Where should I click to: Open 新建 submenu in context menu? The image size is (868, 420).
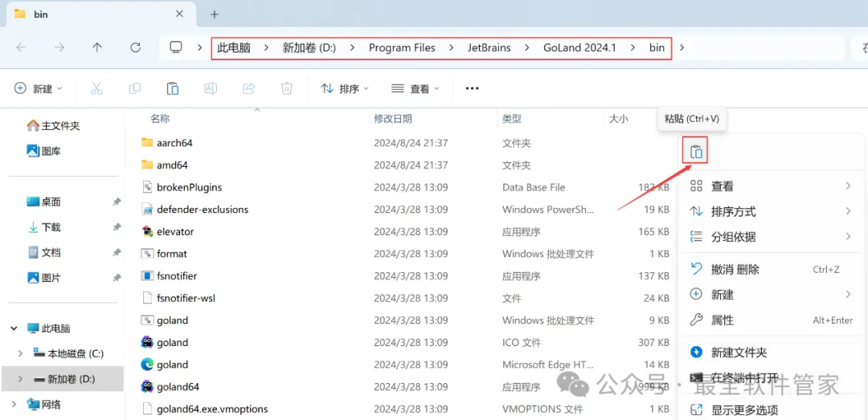[771, 295]
